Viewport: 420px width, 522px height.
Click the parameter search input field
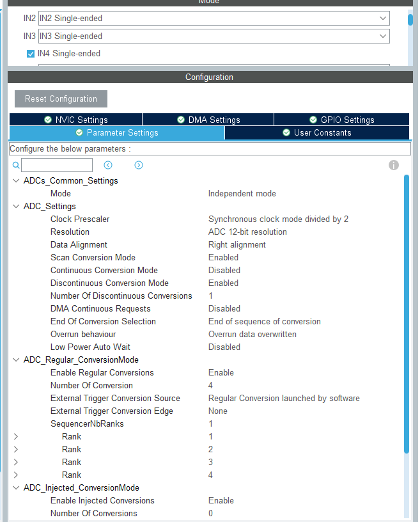point(57,165)
